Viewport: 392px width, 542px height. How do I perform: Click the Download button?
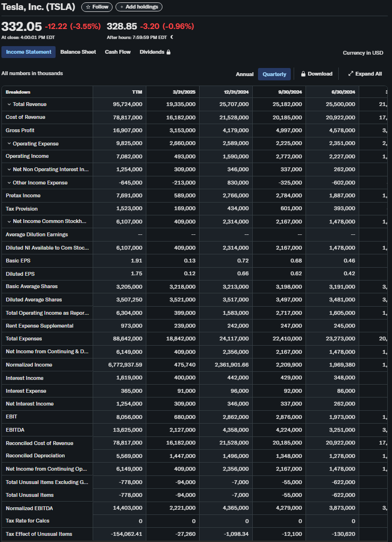317,74
